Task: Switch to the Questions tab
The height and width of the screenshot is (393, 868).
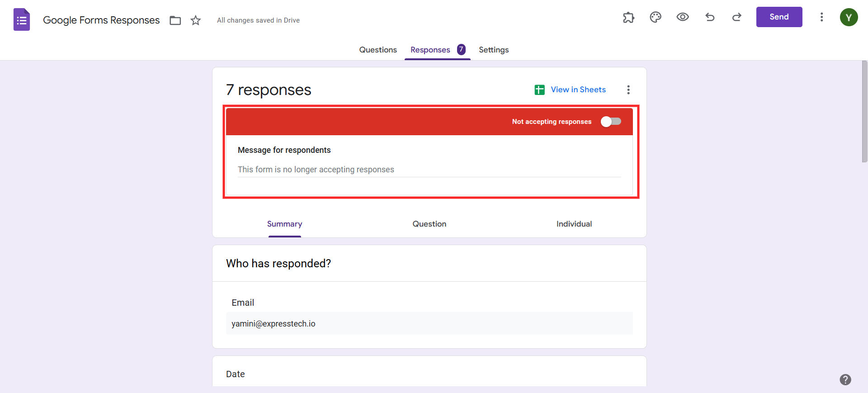Action: point(378,50)
